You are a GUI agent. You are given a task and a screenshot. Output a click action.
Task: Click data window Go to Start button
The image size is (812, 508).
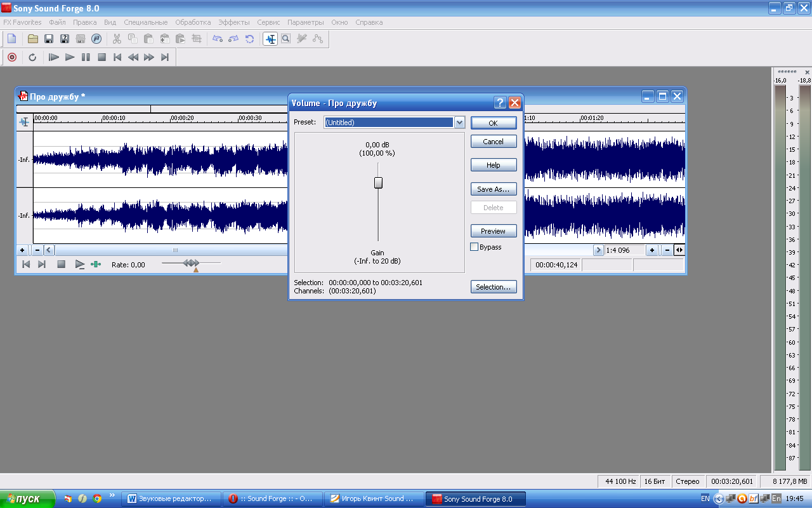(26, 264)
